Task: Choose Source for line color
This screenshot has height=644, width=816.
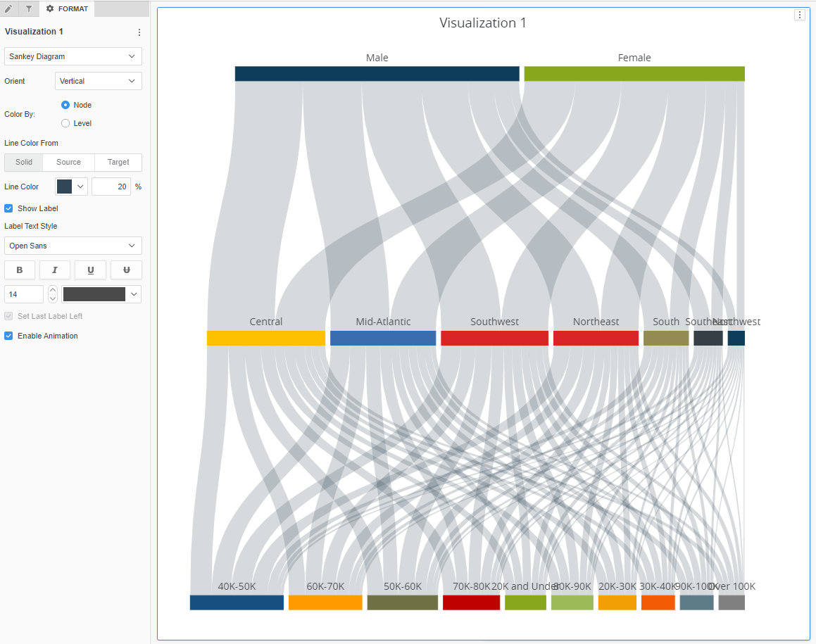Action: (x=68, y=162)
